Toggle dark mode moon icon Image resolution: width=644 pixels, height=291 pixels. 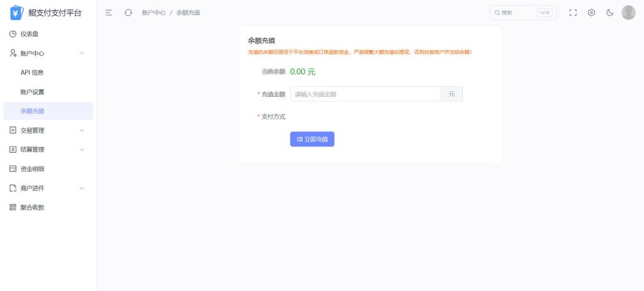[610, 13]
